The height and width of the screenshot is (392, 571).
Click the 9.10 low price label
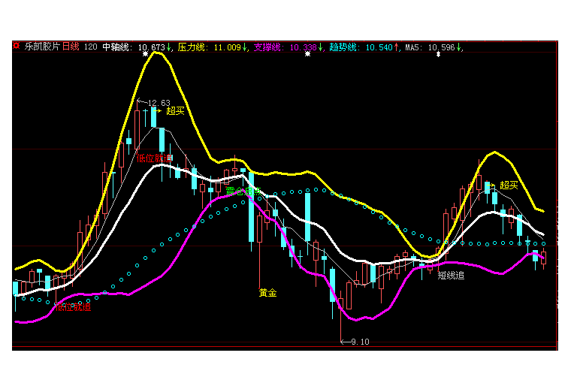tap(360, 342)
